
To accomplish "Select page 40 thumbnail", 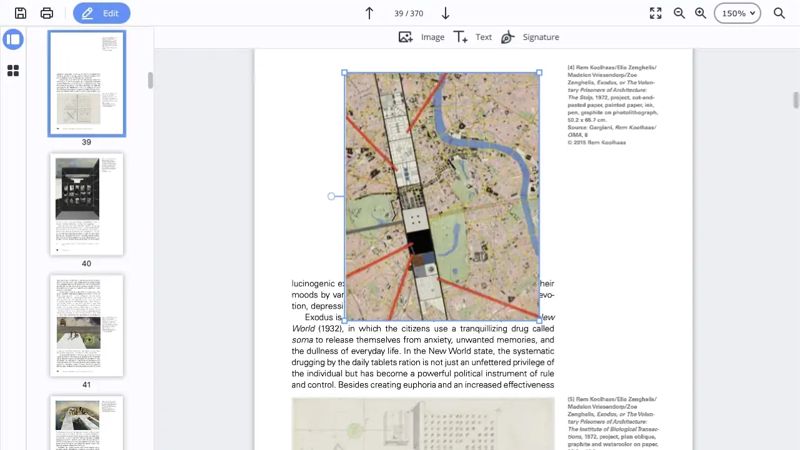I will coord(87,204).
